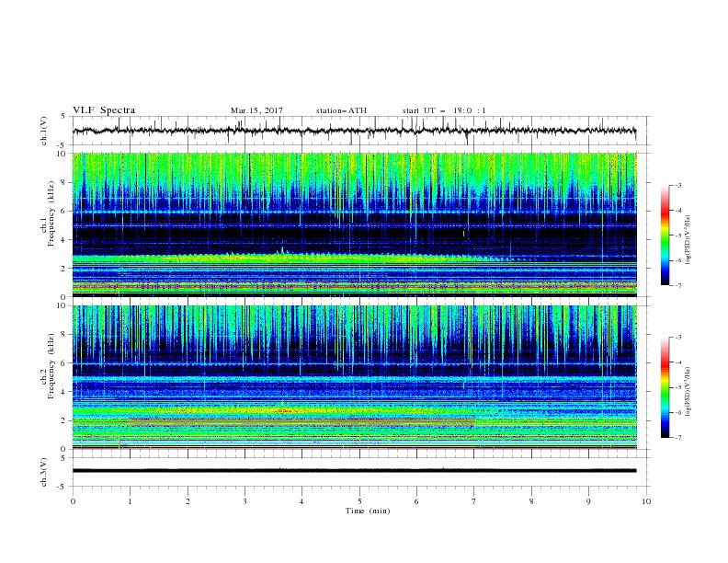Image resolution: width=728 pixels, height=563 pixels.
Task: Select the upper colorbar "log(PSD)(V²/Hz)" label
Action: (x=688, y=240)
